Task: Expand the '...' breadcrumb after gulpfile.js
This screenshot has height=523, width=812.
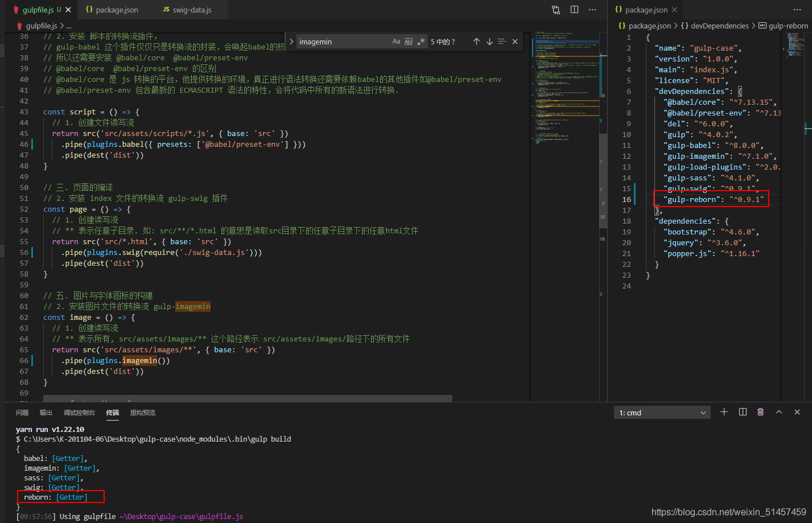Action: pos(69,26)
